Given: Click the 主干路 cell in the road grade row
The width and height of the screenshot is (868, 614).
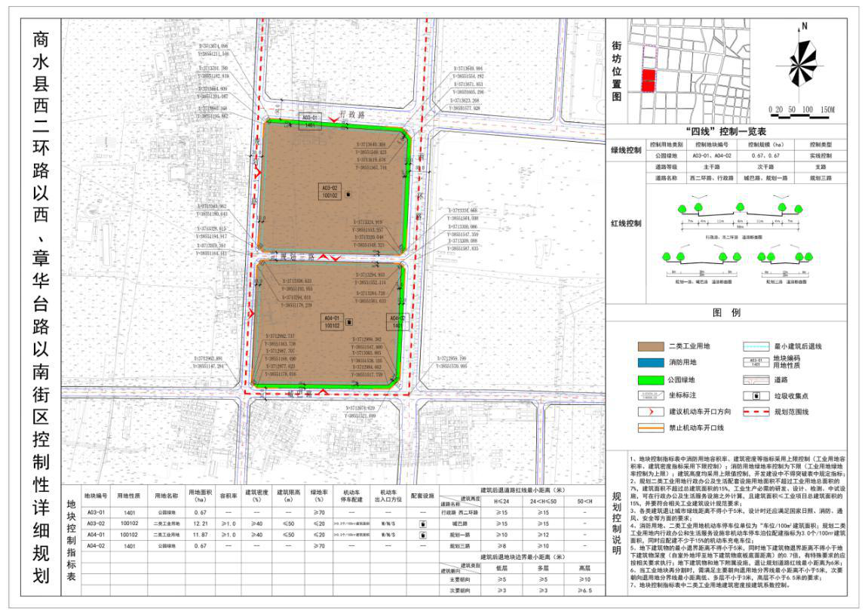Looking at the screenshot, I should coord(711,167).
